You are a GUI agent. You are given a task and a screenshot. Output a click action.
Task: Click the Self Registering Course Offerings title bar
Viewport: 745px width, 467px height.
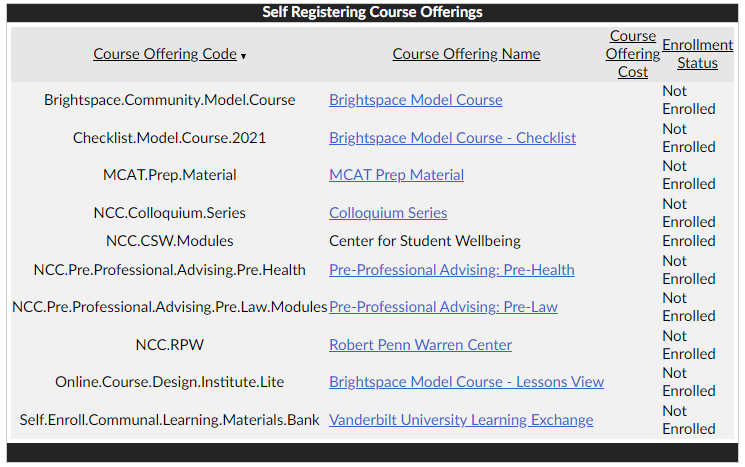(372, 12)
